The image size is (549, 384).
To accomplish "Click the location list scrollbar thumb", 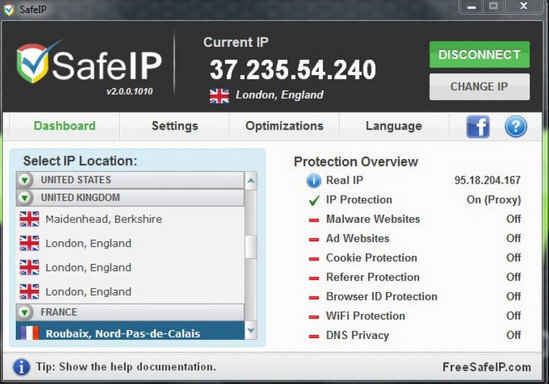I will pyautogui.click(x=251, y=247).
